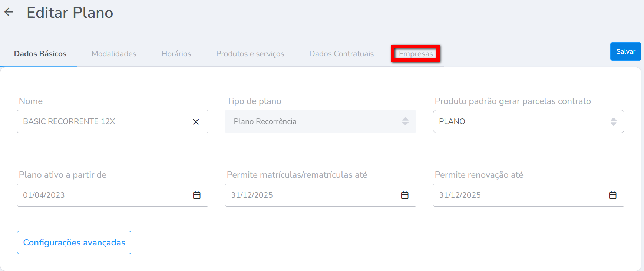Open calendar for Permite renovação até

point(613,195)
